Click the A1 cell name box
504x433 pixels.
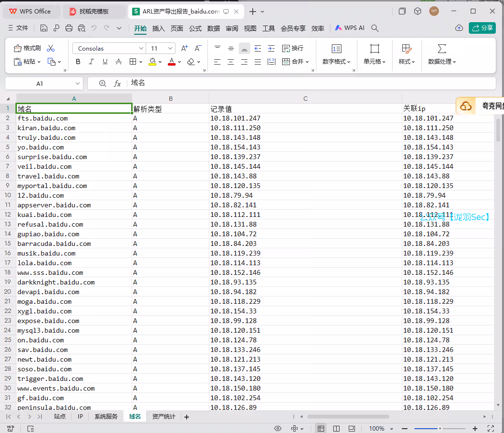(x=40, y=83)
